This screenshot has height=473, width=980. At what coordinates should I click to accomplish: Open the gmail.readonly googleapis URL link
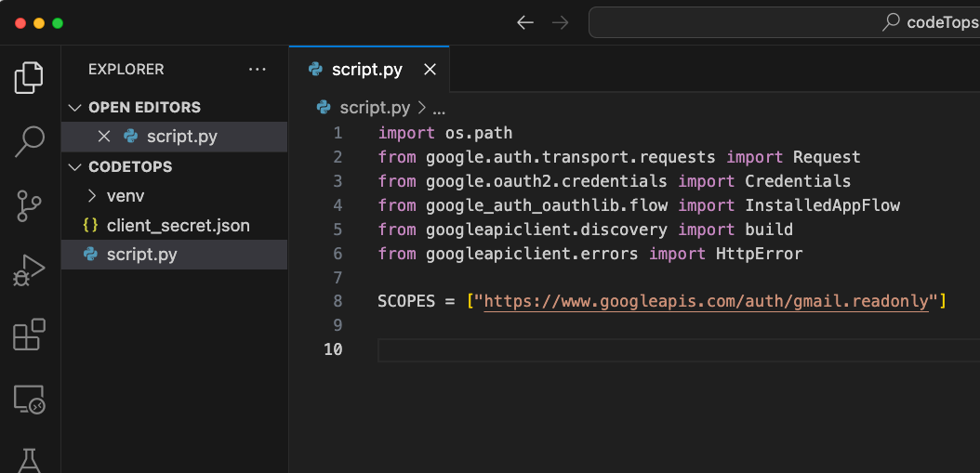(707, 302)
